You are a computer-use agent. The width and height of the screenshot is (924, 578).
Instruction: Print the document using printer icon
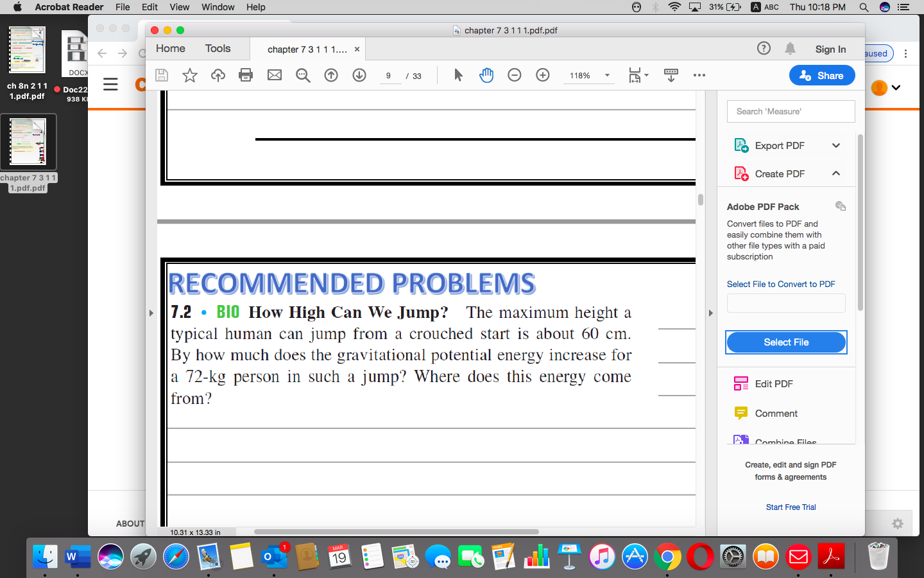[x=246, y=75]
